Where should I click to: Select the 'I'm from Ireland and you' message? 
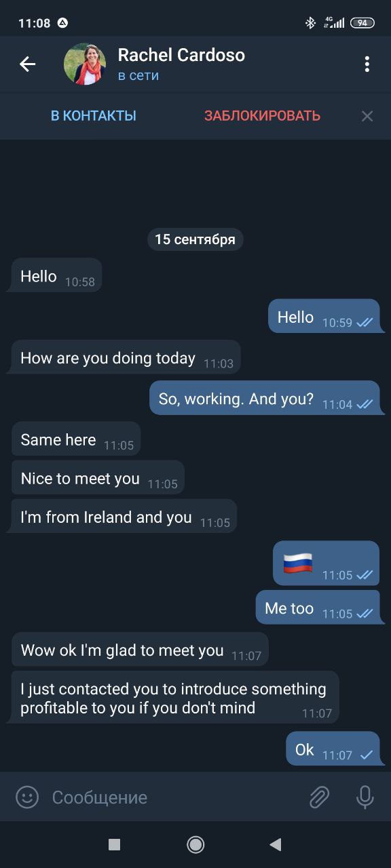(x=124, y=516)
